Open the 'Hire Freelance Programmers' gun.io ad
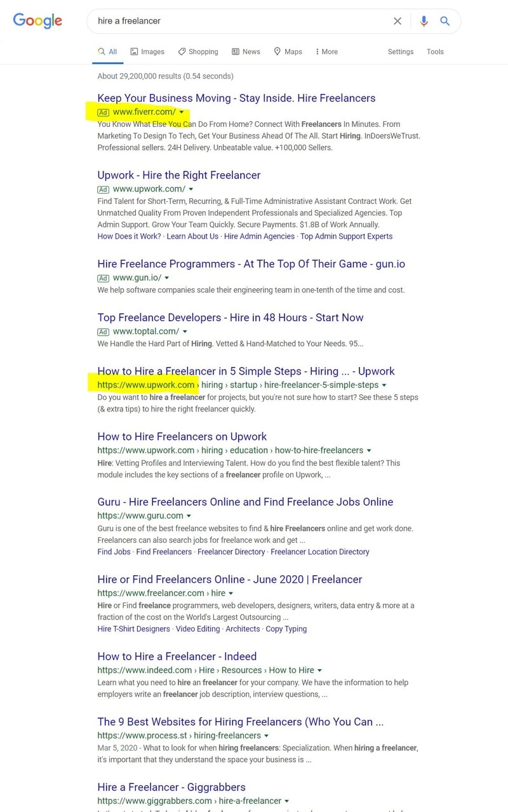 [251, 264]
